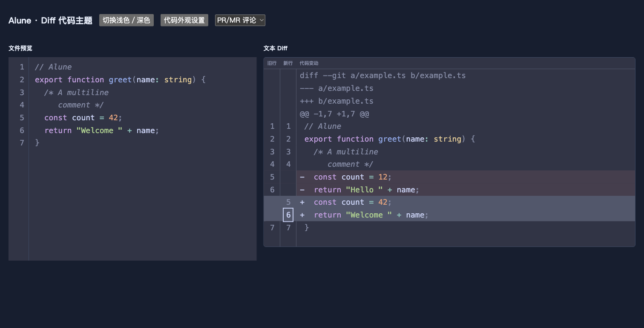This screenshot has width=644, height=328.
Task: Click the 代码变动 column header
Action: tap(309, 63)
